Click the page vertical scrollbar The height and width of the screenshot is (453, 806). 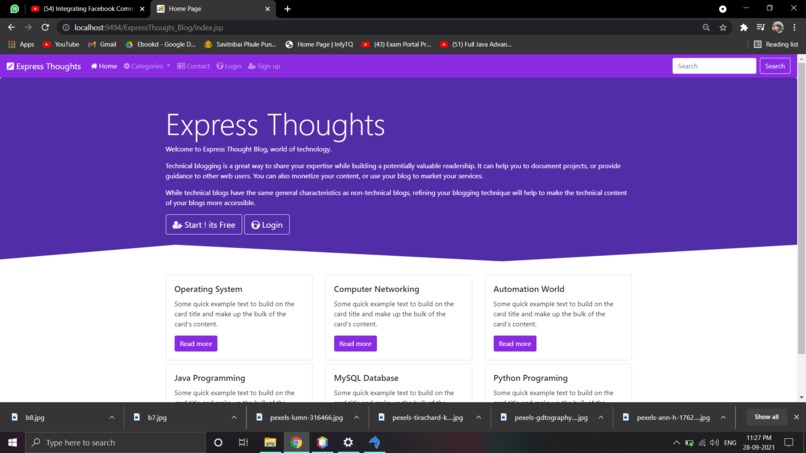[801, 208]
